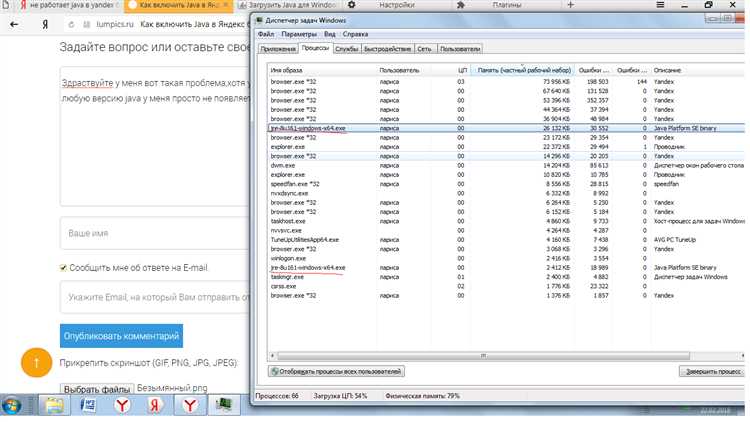Image resolution: width=750 pixels, height=422 pixels.
Task: Click the 'Опубликовать комментарий' button
Action: pos(121,336)
